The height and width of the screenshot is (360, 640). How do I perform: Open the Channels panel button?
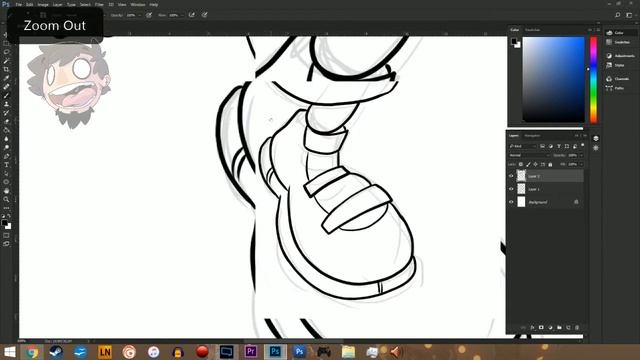click(x=618, y=79)
